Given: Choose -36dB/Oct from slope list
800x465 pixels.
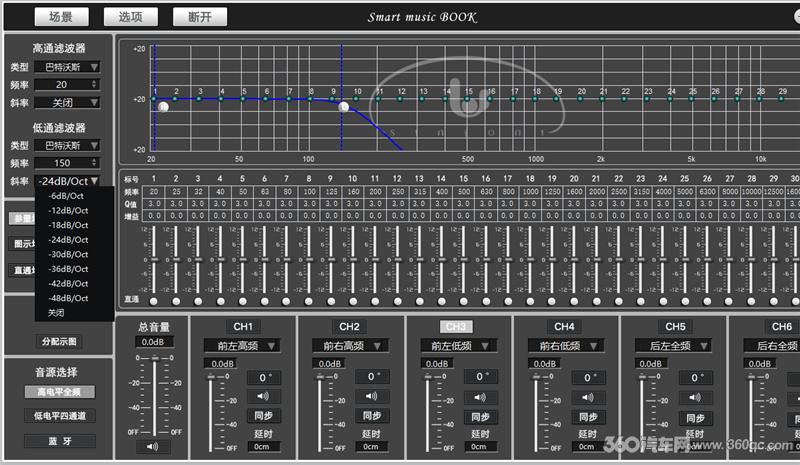Looking at the screenshot, I should (68, 269).
